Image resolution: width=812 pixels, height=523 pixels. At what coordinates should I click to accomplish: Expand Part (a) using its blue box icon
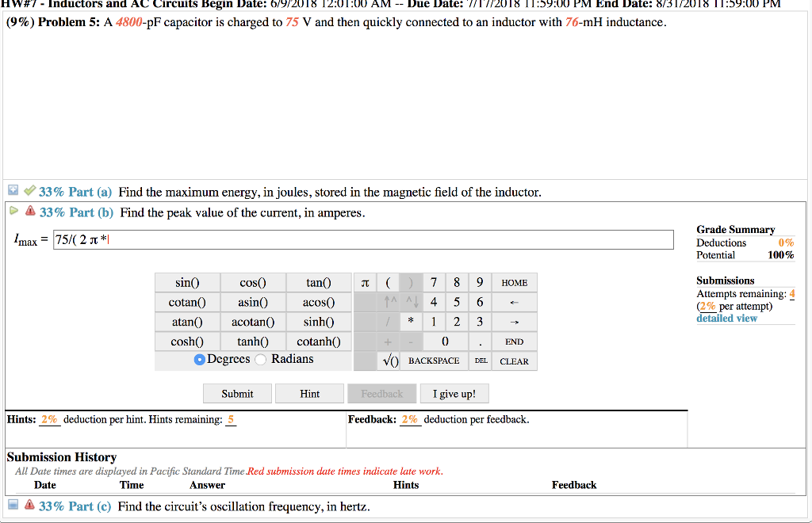13,190
